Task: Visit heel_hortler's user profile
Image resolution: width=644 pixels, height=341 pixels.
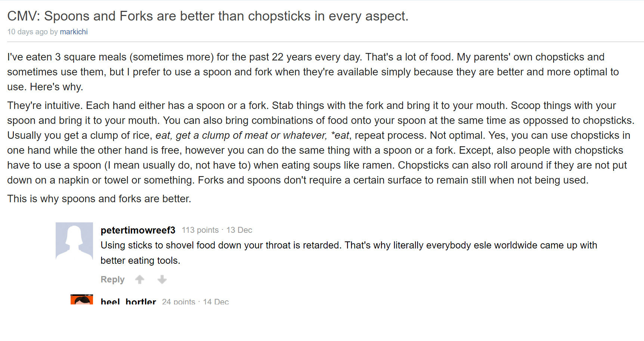Action: click(x=128, y=301)
